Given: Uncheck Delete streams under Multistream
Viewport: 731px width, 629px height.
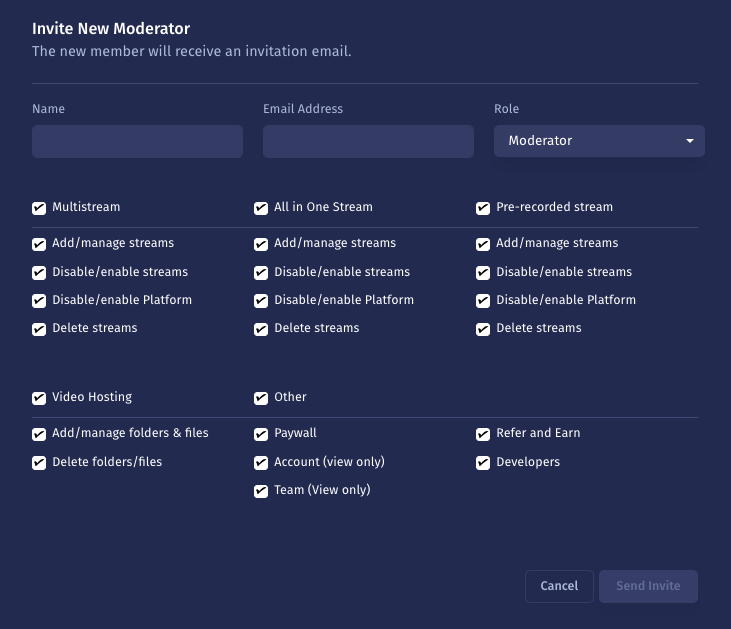Looking at the screenshot, I should click(x=40, y=329).
